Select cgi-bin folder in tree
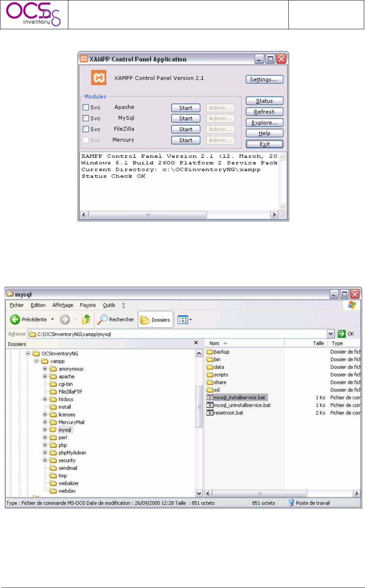The image size is (365, 588). (61, 384)
